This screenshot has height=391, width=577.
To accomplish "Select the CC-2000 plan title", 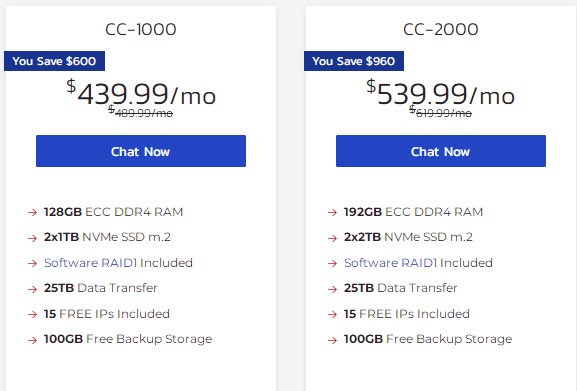I will 441,29.
